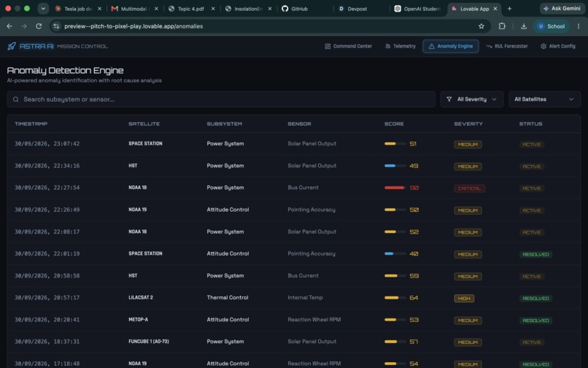588x368 pixels.
Task: Open a new browser tab with plus
Action: click(509, 9)
